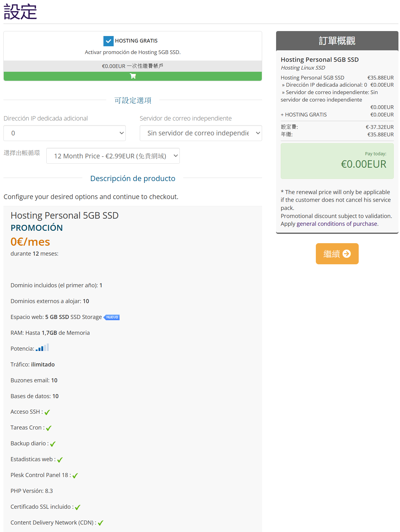The height and width of the screenshot is (532, 400).
Task: Click the Potencia signal bars icon
Action: (42, 348)
